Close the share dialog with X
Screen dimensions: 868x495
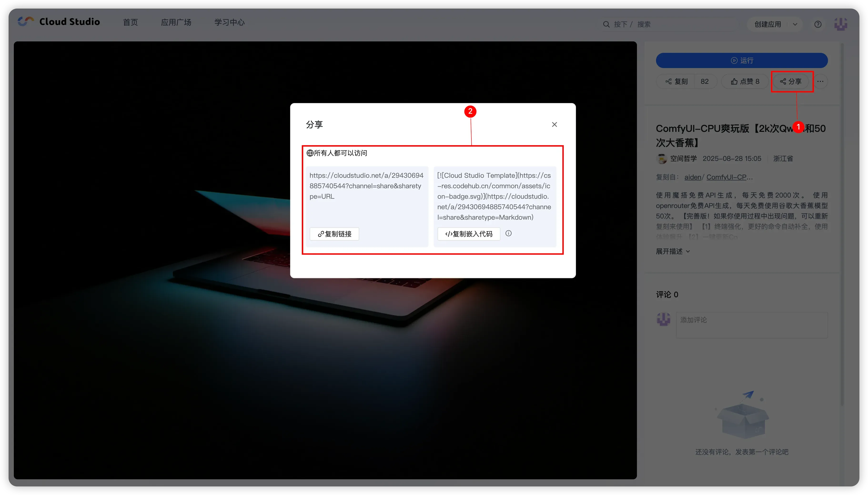554,124
